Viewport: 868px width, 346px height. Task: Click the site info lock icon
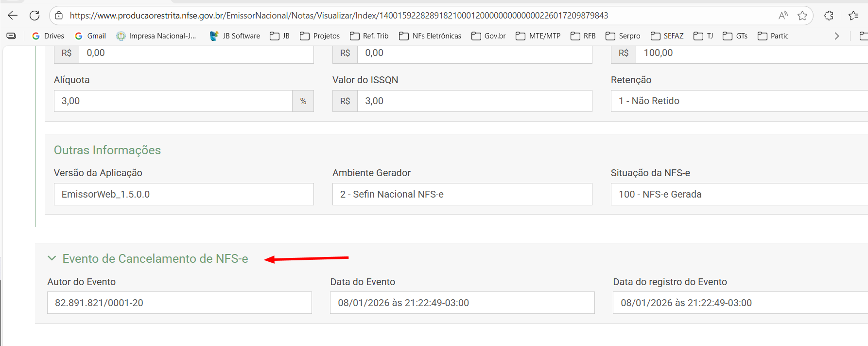click(59, 16)
